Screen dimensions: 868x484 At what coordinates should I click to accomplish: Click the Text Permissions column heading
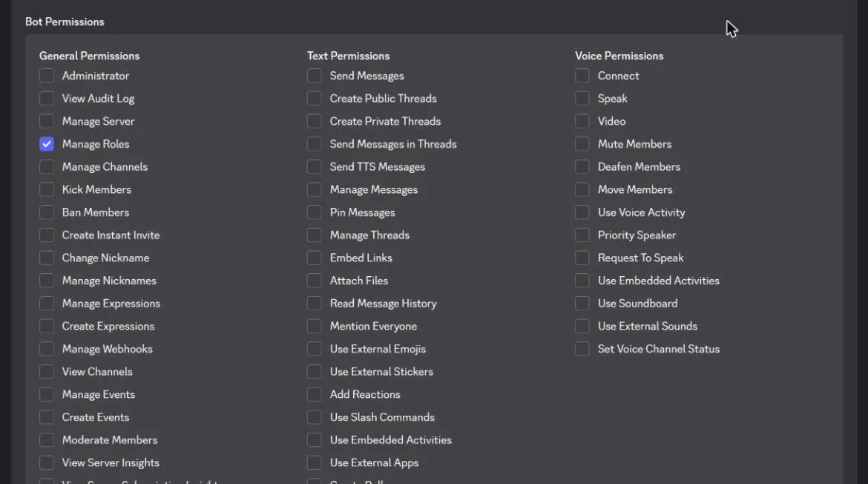point(348,56)
